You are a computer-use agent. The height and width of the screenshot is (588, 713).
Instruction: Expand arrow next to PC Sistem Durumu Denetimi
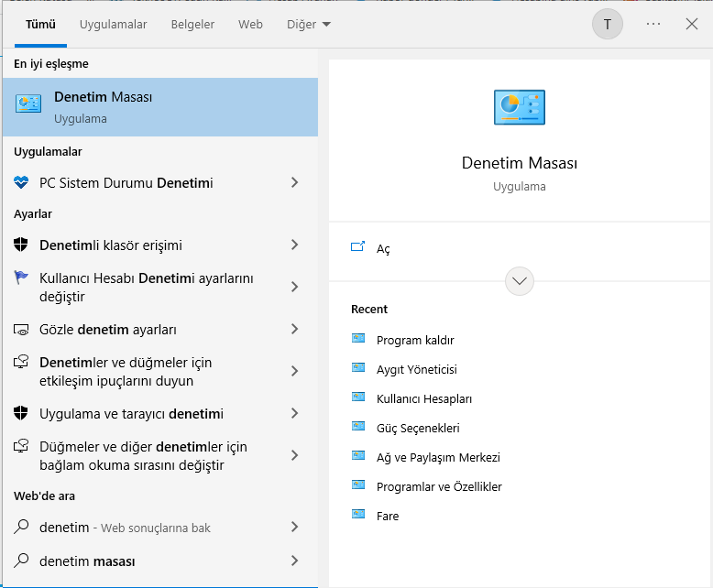point(294,183)
